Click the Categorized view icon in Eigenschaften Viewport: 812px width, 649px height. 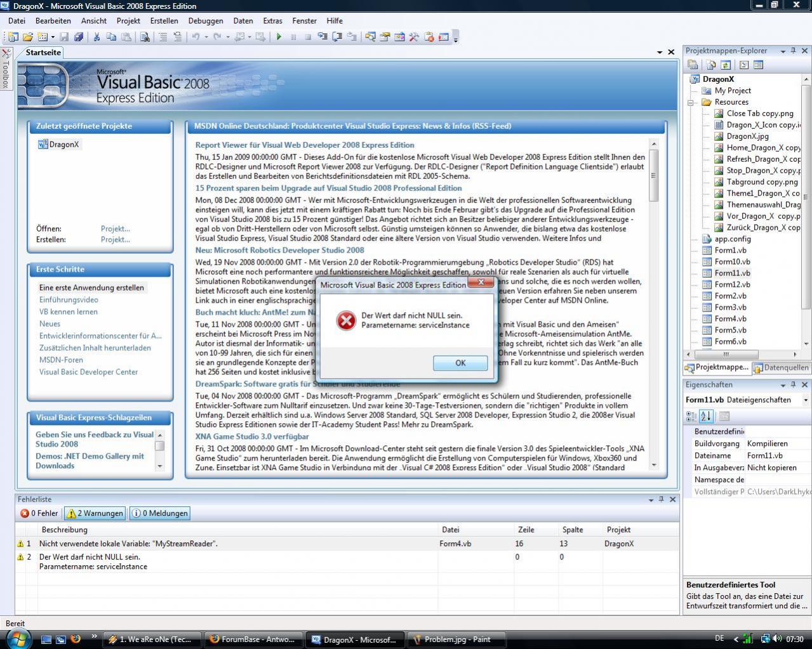click(691, 416)
